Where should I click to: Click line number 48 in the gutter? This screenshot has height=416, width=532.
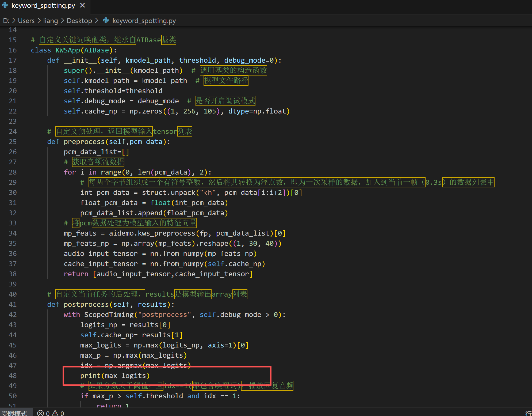pyautogui.click(x=13, y=376)
